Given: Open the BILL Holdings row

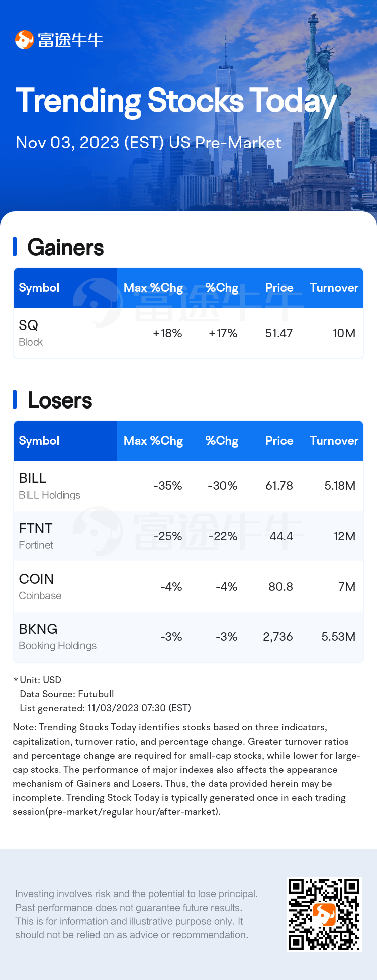Looking at the screenshot, I should [x=189, y=486].
